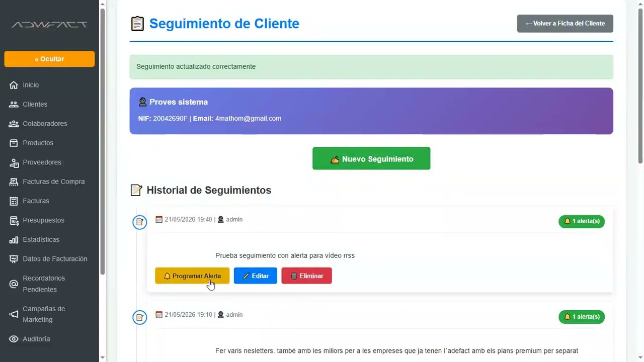The image size is (644, 362).
Task: Click the Clientes people icon
Action: (x=14, y=105)
